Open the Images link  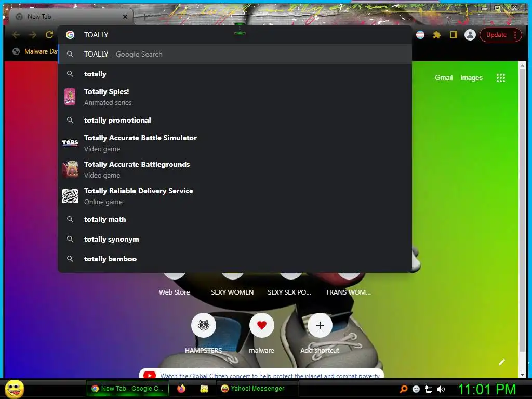pyautogui.click(x=471, y=78)
